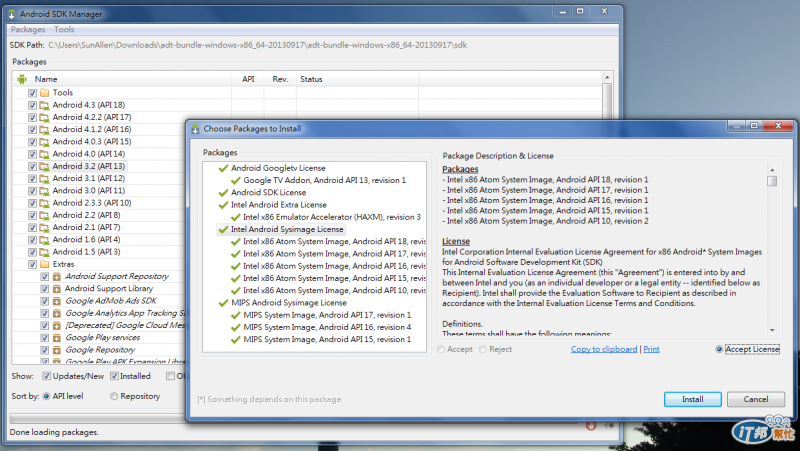Click the Android 4.2.2 (API 17) folder icon

click(x=44, y=117)
